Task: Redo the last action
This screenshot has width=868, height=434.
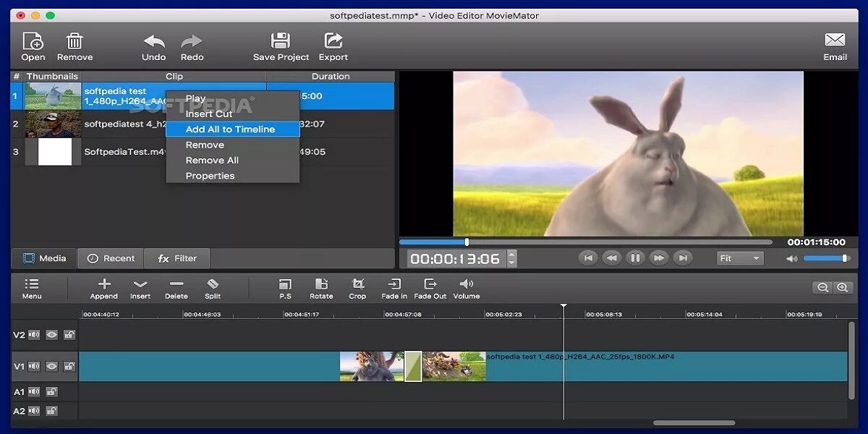Action: tap(192, 42)
